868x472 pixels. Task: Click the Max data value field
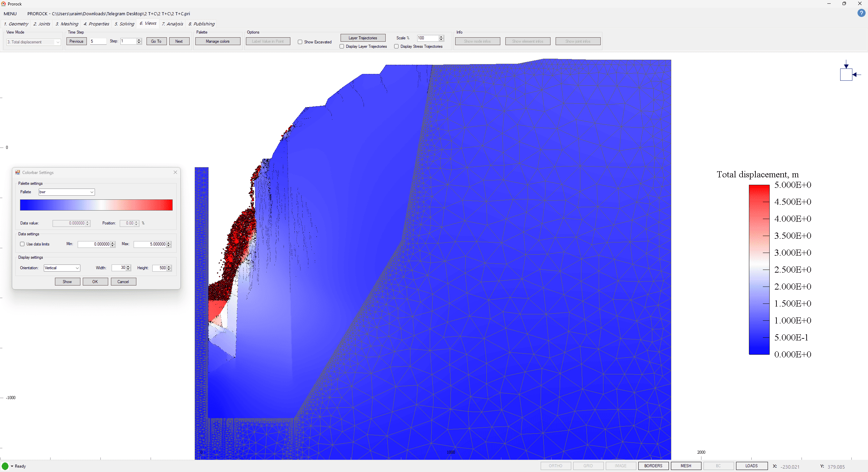(150, 244)
